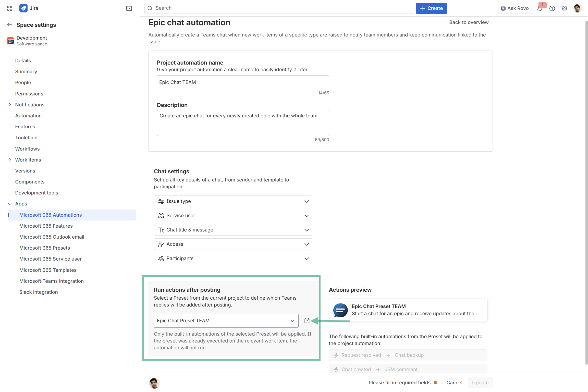Collapse the sidebar with panel icon

pos(129,8)
